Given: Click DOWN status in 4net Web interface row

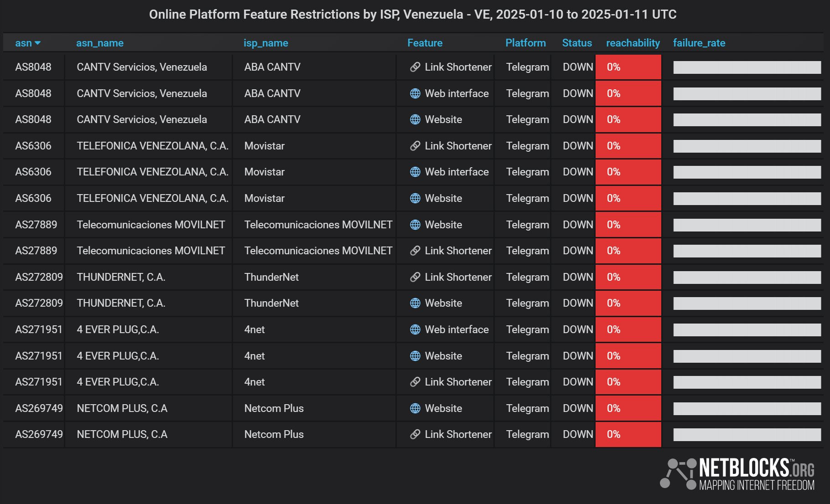Looking at the screenshot, I should [x=578, y=329].
